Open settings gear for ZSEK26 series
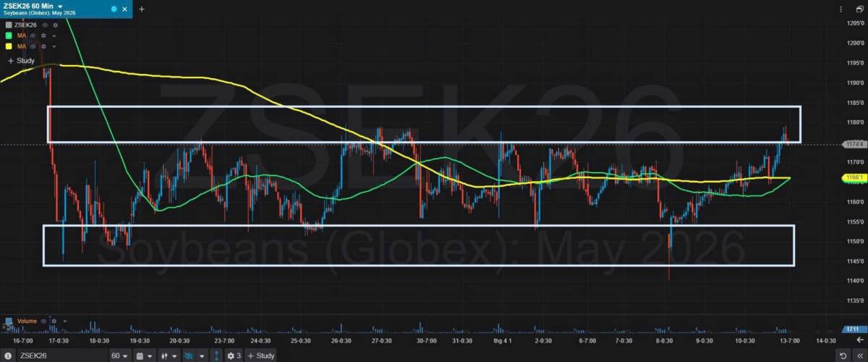The image size is (868, 362). pos(55,25)
